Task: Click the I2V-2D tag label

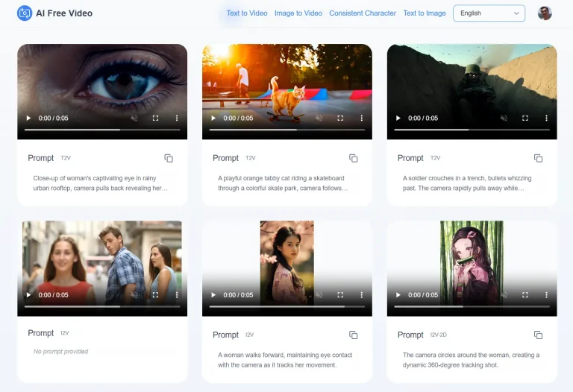Action: coord(439,335)
